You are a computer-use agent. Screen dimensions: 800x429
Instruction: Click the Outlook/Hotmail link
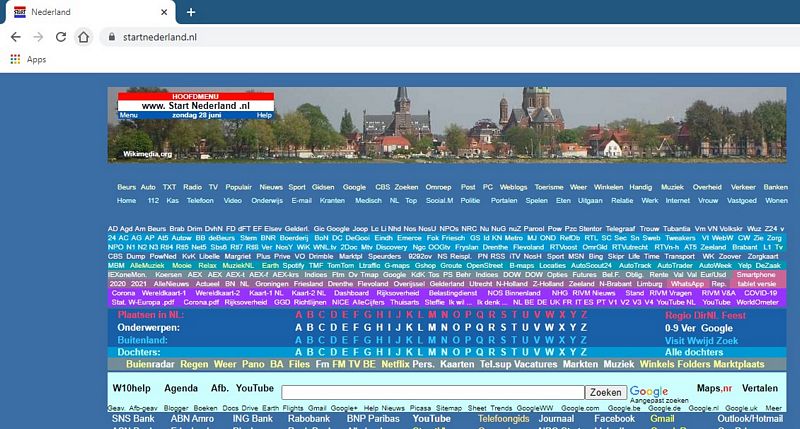750,419
